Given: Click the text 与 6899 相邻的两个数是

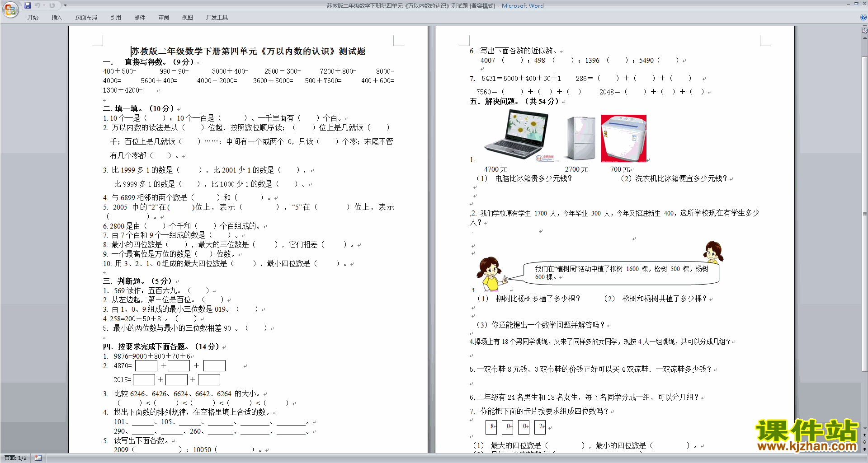Looking at the screenshot, I should click(149, 197).
